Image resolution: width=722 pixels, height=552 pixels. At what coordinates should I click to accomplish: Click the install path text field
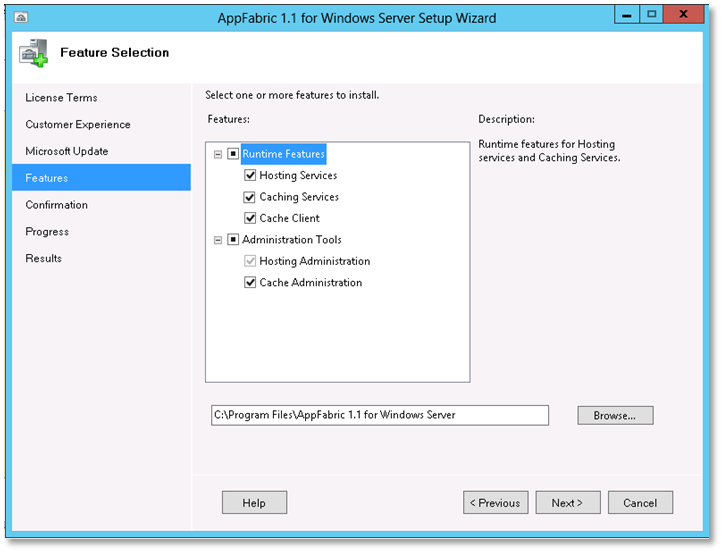click(379, 415)
